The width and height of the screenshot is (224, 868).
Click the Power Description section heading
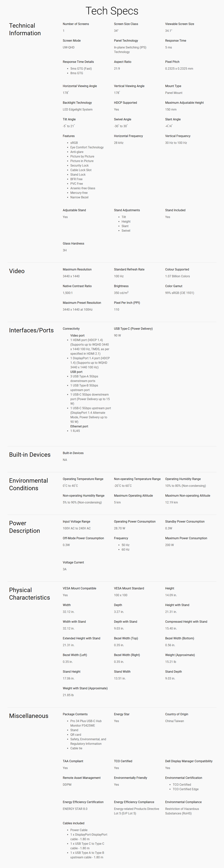point(25,527)
